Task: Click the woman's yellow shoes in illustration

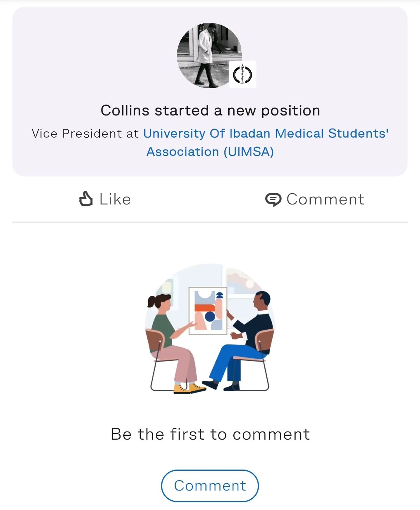Action: pos(189,388)
